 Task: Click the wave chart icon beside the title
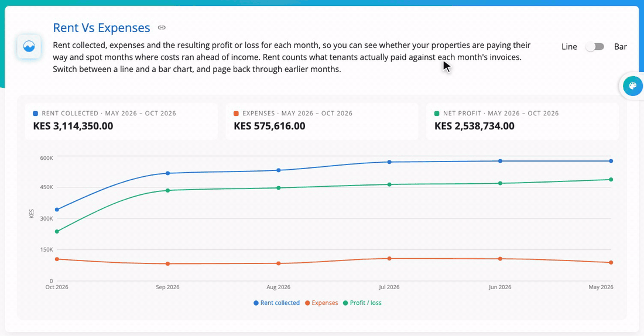tap(29, 46)
